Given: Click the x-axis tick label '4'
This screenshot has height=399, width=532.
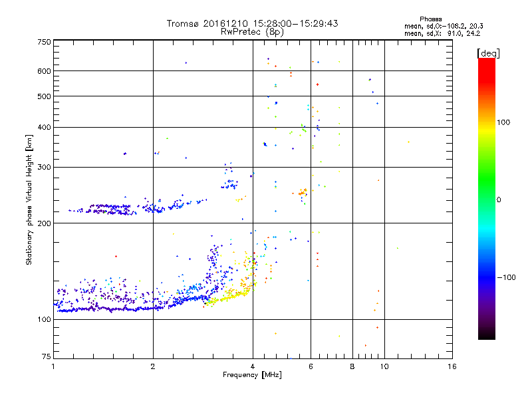Looking at the screenshot, I should (253, 366).
